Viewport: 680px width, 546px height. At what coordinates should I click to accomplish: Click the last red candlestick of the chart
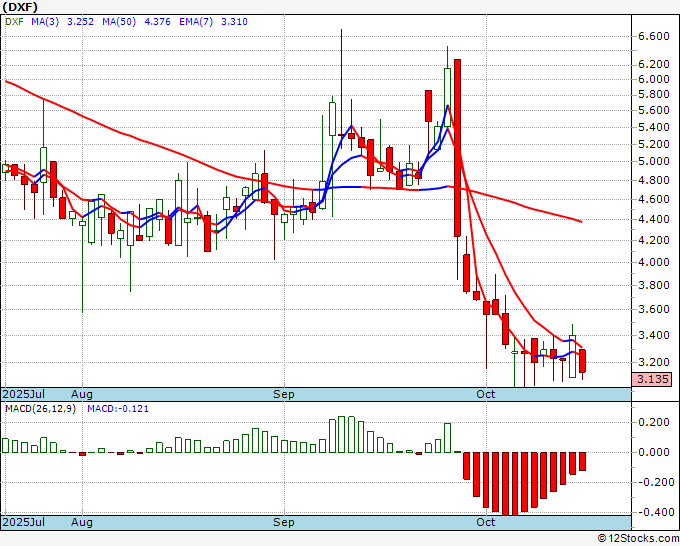pyautogui.click(x=582, y=361)
